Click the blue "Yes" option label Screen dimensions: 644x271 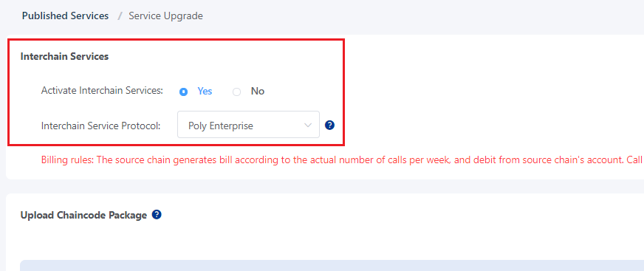(x=205, y=91)
